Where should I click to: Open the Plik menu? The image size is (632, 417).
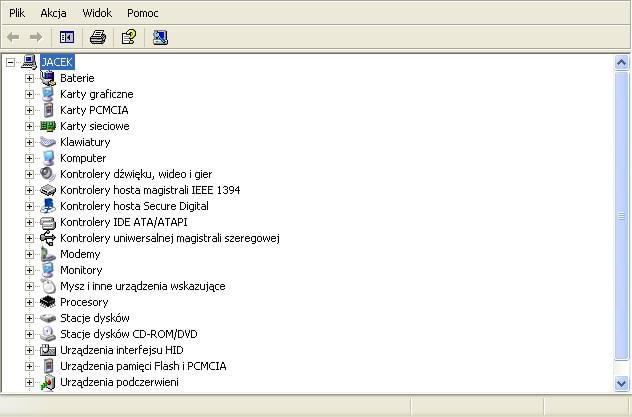click(17, 13)
